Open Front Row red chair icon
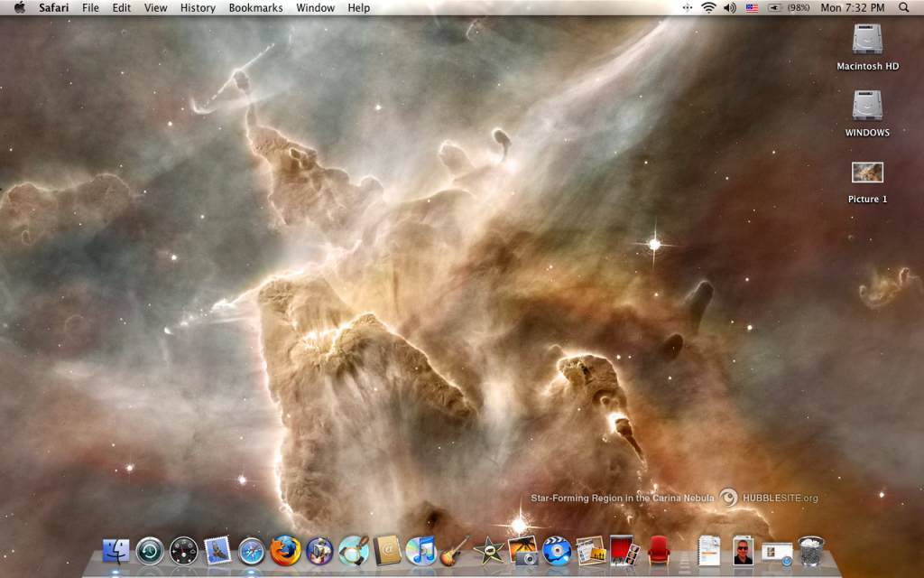Image resolution: width=924 pixels, height=578 pixels. click(x=658, y=551)
